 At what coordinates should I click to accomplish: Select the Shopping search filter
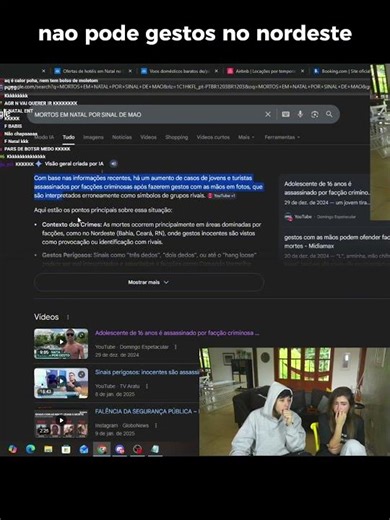coord(177,137)
